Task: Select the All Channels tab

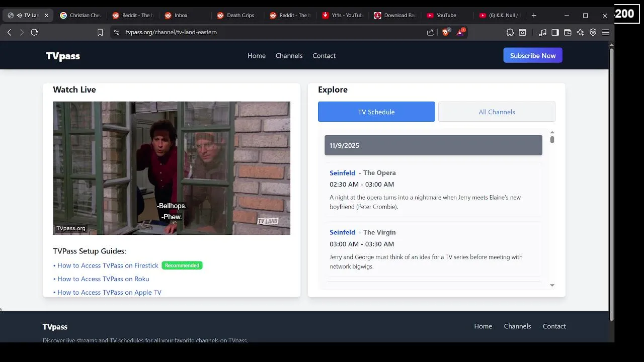Action: tap(497, 112)
